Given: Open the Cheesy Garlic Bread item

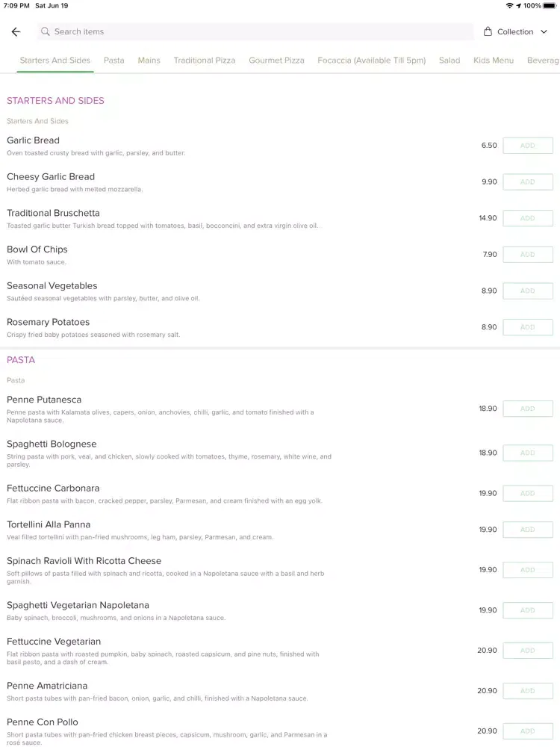Looking at the screenshot, I should pyautogui.click(x=51, y=177).
